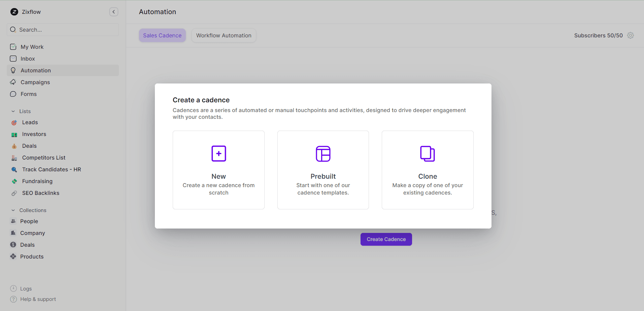The width and height of the screenshot is (644, 311).
Task: Open Help & support
Action: [x=13, y=299]
